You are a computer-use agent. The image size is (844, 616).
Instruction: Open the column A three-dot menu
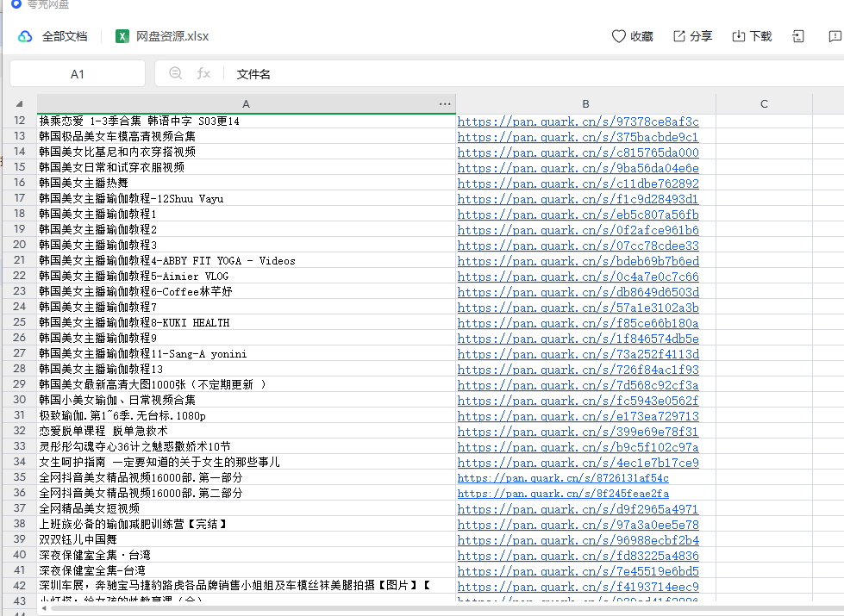coord(445,103)
